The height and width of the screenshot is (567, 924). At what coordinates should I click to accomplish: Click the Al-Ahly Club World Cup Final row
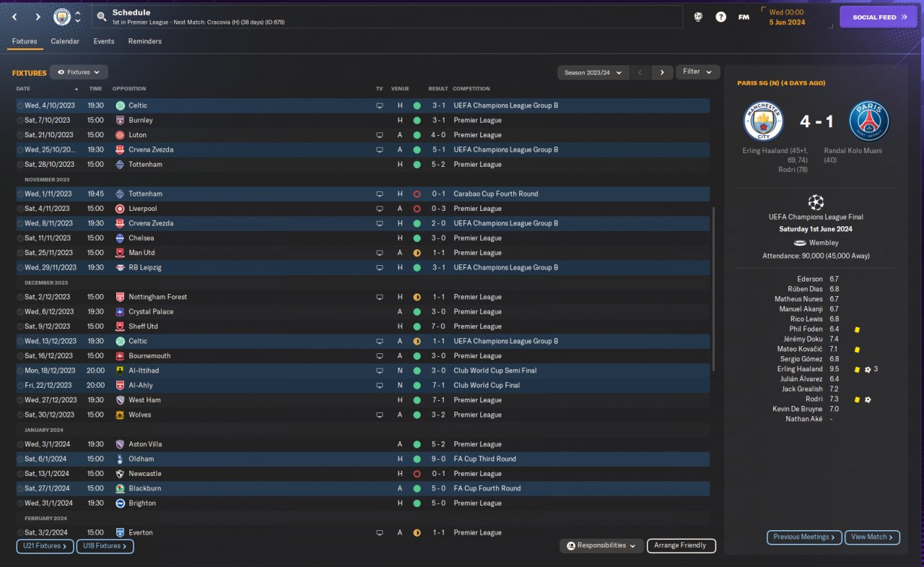pyautogui.click(x=363, y=386)
